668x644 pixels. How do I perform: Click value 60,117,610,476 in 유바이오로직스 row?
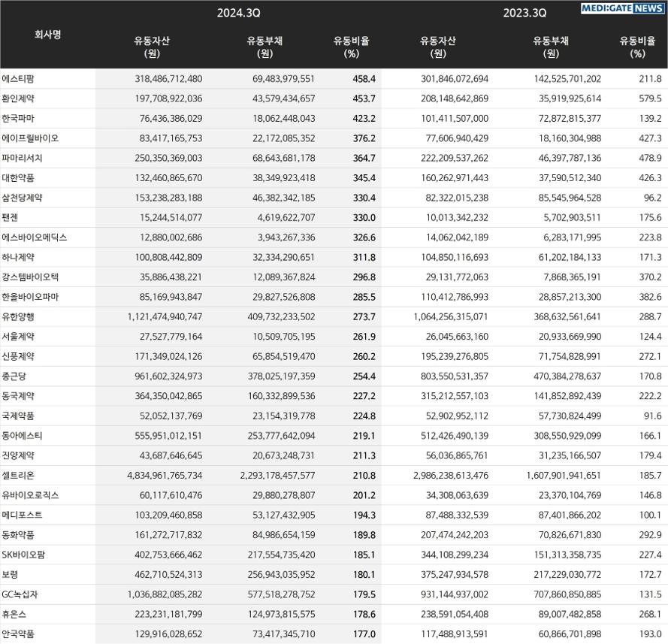pyautogui.click(x=171, y=495)
